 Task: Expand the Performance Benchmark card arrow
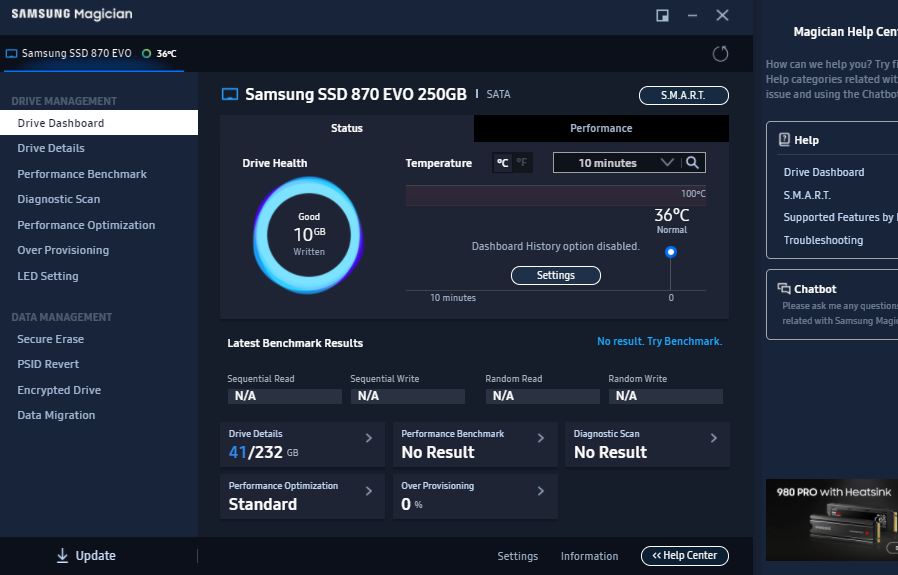[541, 438]
